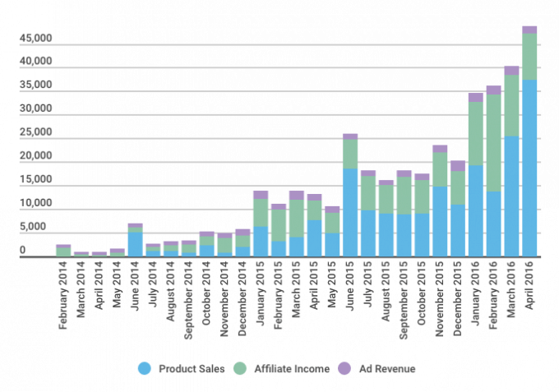Click the 40,000 y-axis label
The image size is (559, 392).
[35, 61]
